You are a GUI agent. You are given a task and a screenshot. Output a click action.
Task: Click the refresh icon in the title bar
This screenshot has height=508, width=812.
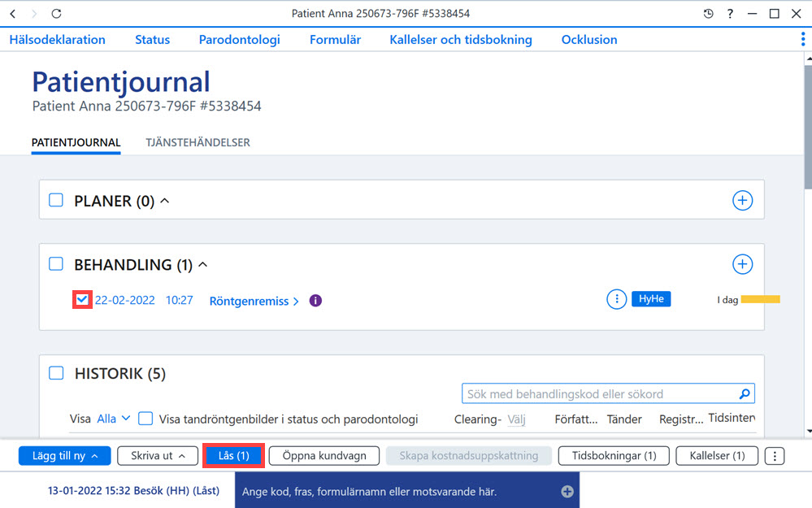56,14
